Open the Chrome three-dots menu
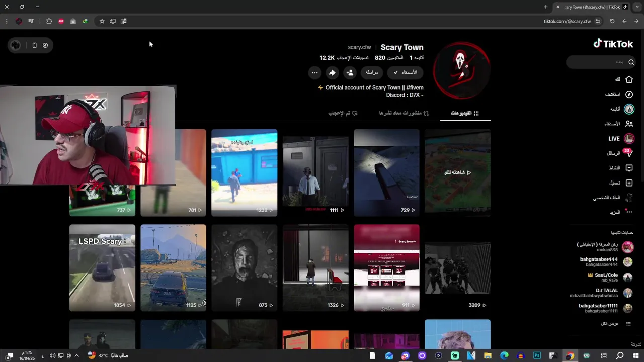Screen dimensions: 644x362 (x=7, y=21)
